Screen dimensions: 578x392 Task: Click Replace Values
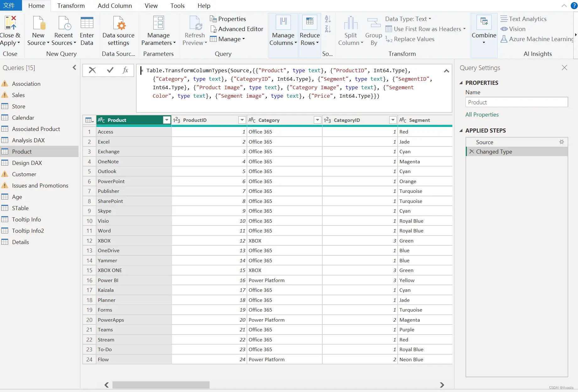click(410, 39)
